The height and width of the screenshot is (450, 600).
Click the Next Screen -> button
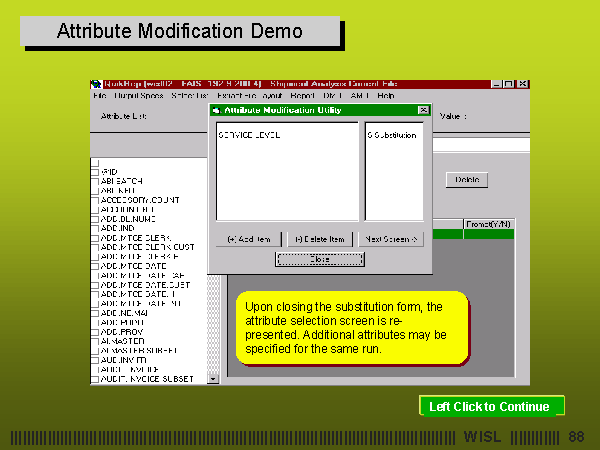pos(391,239)
